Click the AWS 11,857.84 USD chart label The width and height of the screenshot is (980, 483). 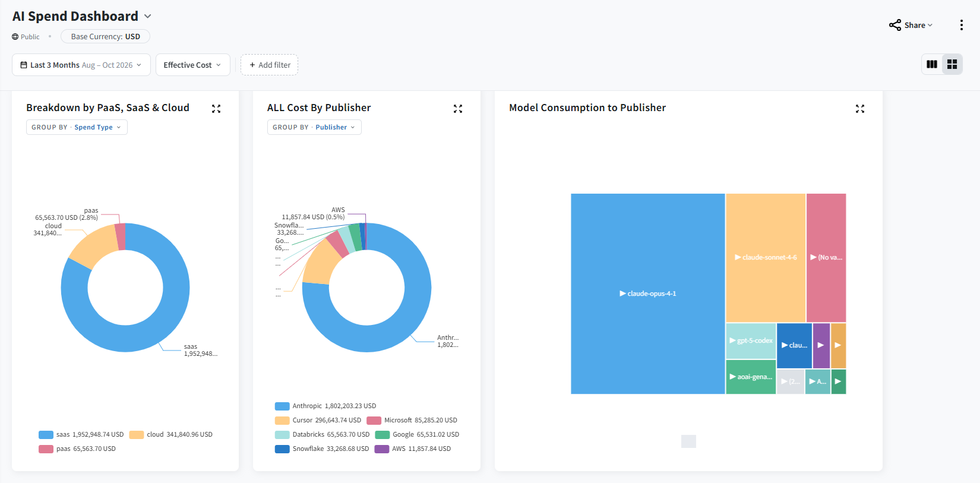point(313,213)
